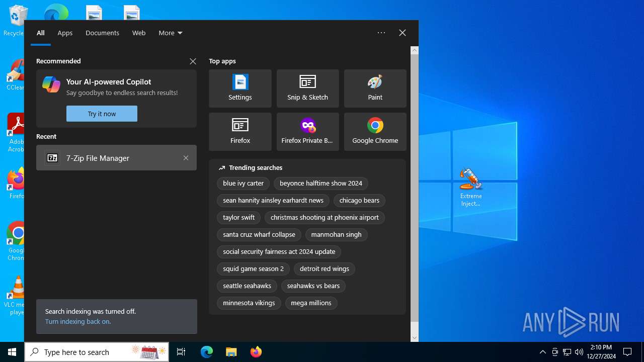Image resolution: width=644 pixels, height=362 pixels.
Task: Click the Trending searches heading
Action: tap(256, 168)
